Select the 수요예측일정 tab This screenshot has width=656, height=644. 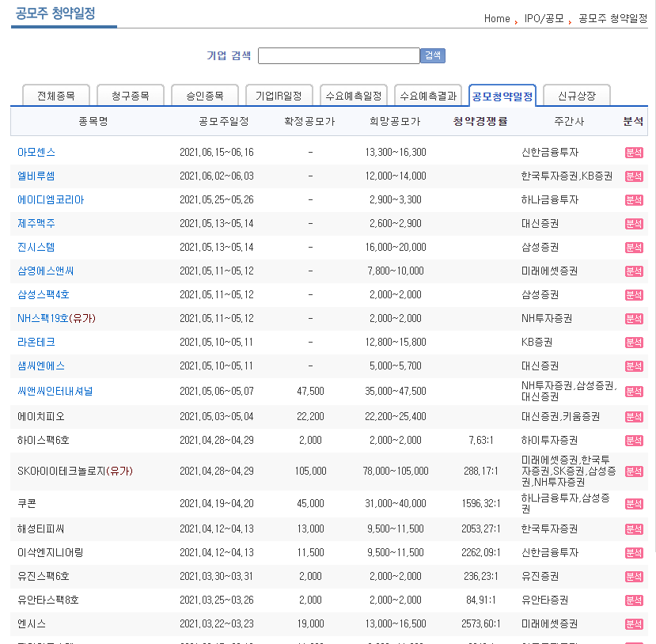pyautogui.click(x=354, y=96)
